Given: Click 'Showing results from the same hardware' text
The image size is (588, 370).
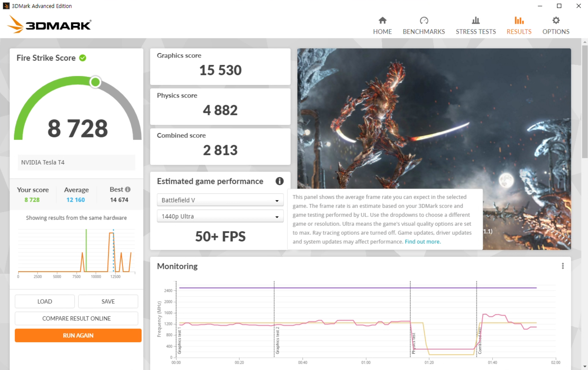Looking at the screenshot, I should [76, 218].
